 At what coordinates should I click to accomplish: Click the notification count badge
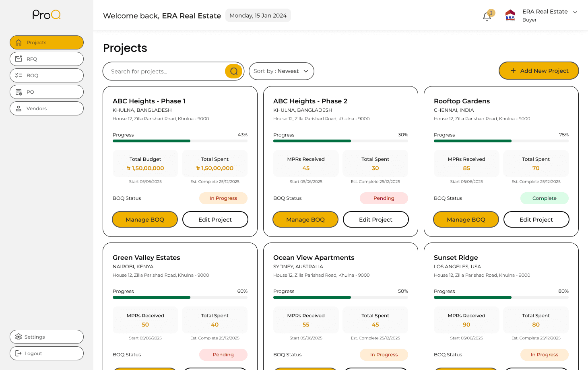tap(491, 13)
